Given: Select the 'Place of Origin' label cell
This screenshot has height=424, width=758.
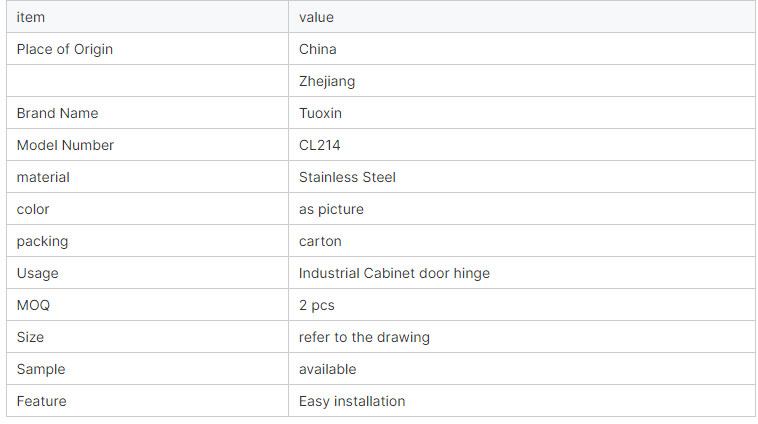Looking at the screenshot, I should (147, 49).
